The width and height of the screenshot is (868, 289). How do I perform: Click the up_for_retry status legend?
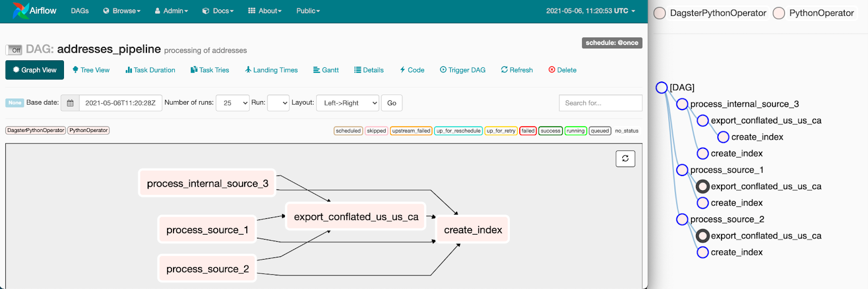[x=501, y=131]
